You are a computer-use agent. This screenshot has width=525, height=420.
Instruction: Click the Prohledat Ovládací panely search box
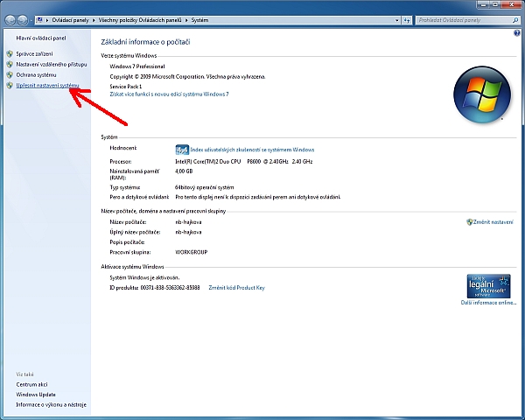coord(464,19)
